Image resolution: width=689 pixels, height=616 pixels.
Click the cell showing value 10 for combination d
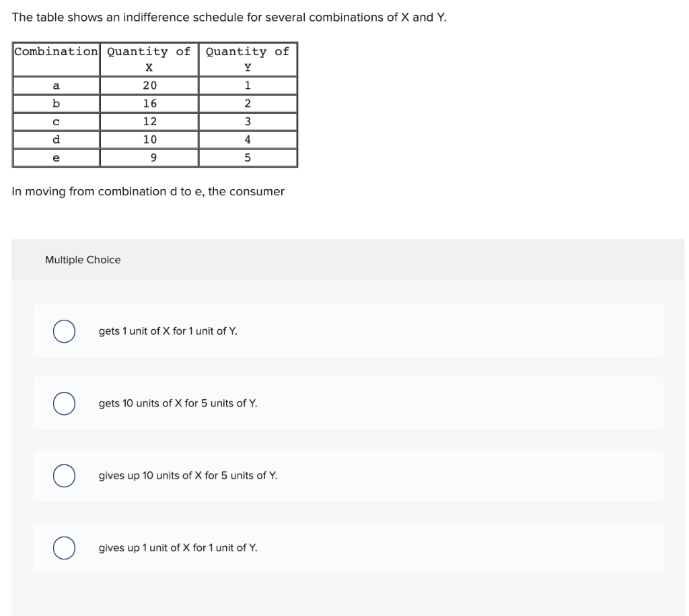149,139
